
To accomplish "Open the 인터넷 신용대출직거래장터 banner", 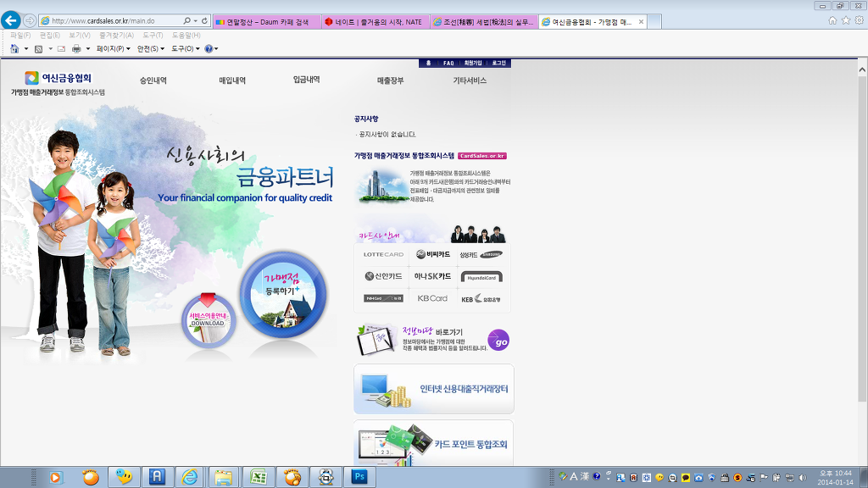I will pyautogui.click(x=433, y=389).
